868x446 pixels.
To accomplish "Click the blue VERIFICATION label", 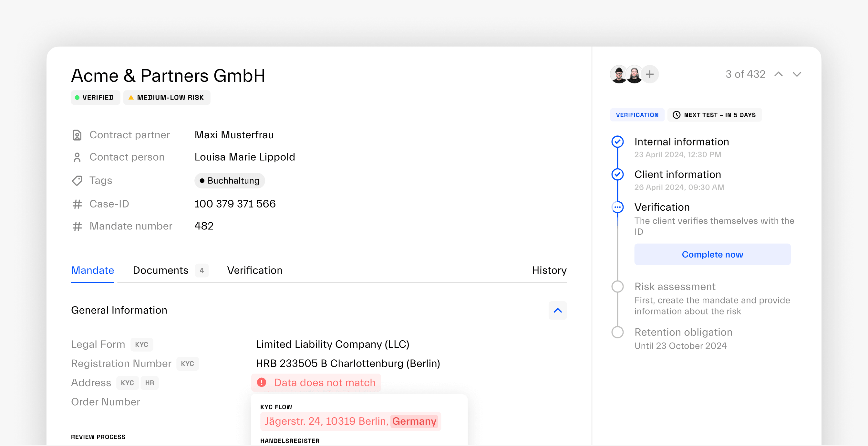I will pyautogui.click(x=637, y=115).
